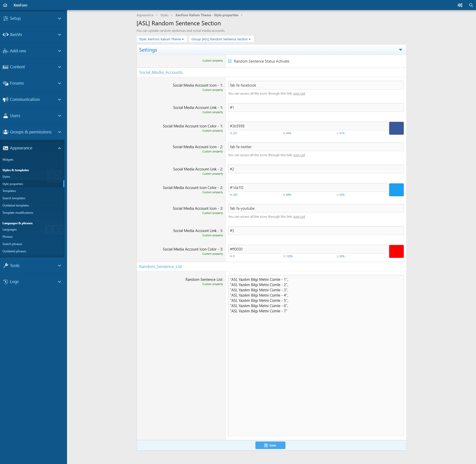Click the home icon in top bar
Viewport: 476px width, 464px height.
5,5
